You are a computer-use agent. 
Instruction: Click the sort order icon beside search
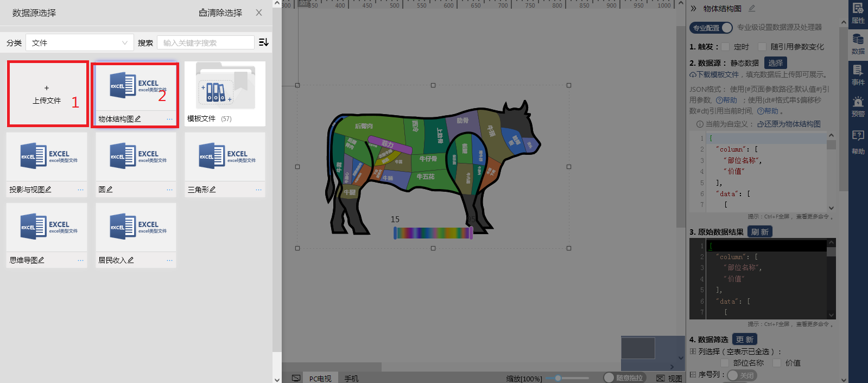[x=264, y=42]
